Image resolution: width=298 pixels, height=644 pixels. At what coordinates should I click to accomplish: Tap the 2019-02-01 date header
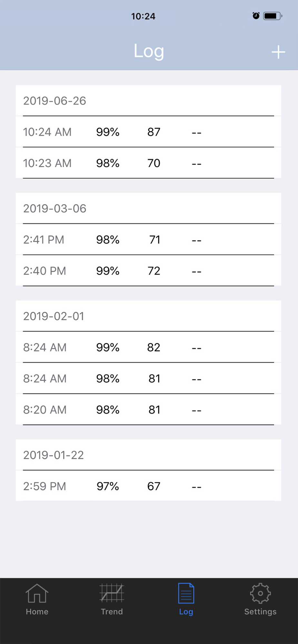tap(54, 316)
